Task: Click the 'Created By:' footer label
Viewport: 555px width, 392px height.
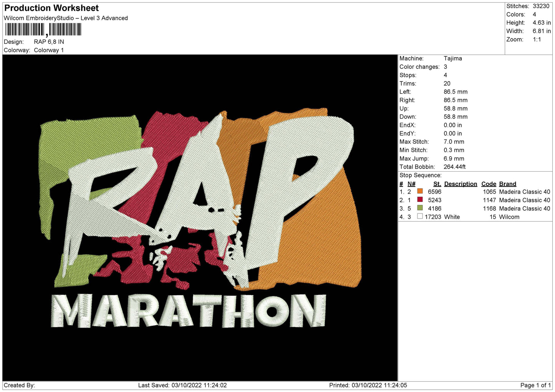Action: (x=19, y=385)
